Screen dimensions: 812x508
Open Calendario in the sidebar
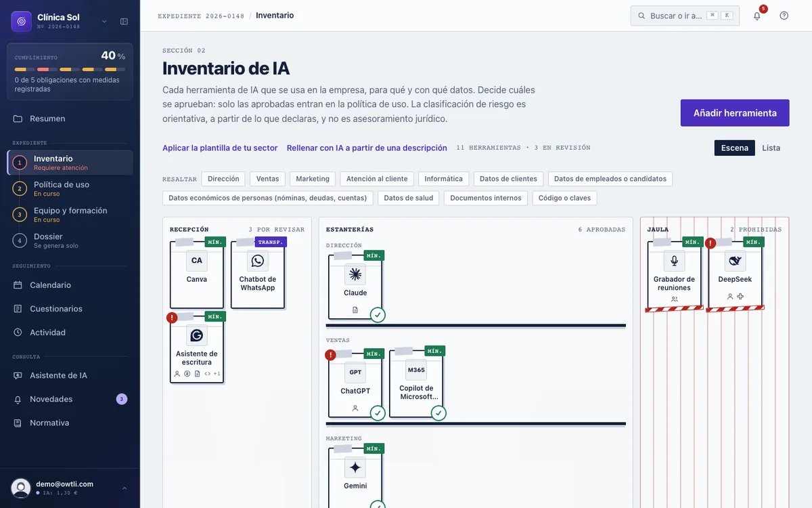[x=70, y=285]
